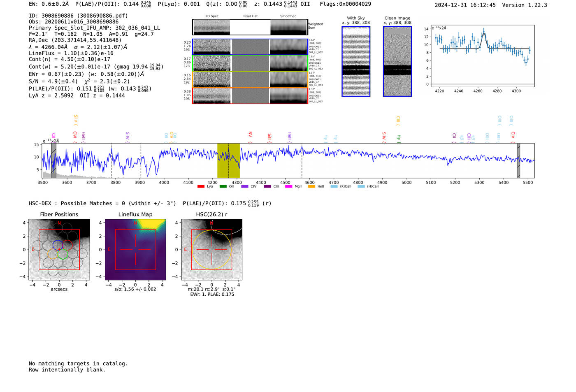The width and height of the screenshot is (576, 392).
Task: Click the Primary Spec_Slot_IFU_AMP text
Action: [x=94, y=28]
